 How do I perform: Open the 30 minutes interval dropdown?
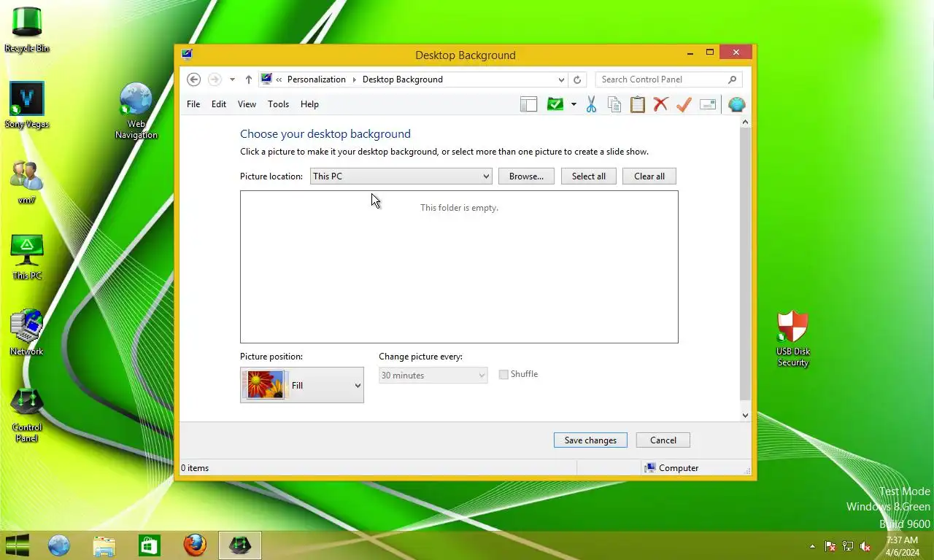point(433,376)
